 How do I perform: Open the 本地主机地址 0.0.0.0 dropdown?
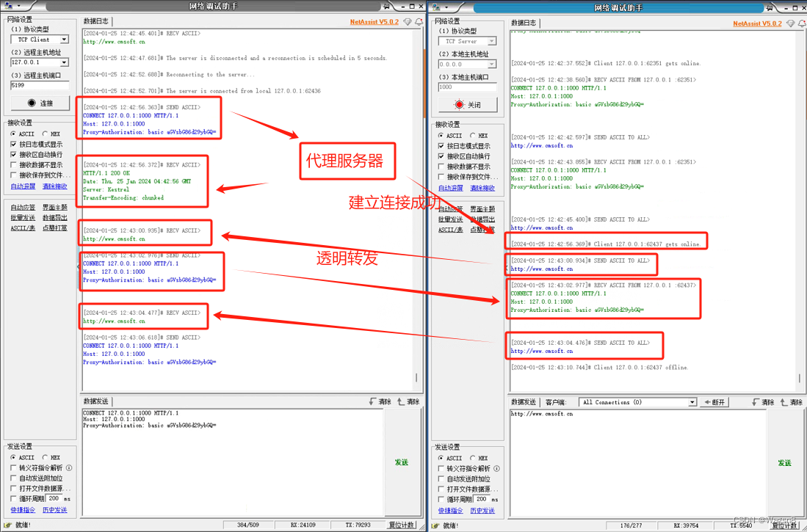492,65
